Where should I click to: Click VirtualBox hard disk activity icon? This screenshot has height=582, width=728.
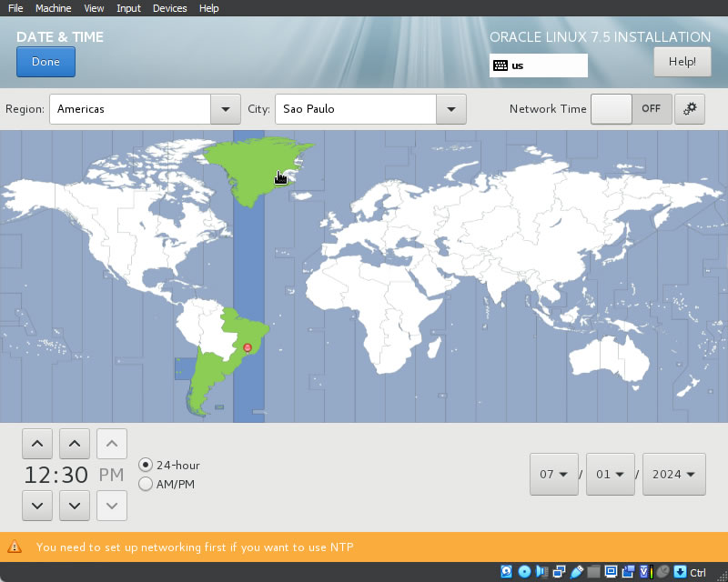pos(507,571)
